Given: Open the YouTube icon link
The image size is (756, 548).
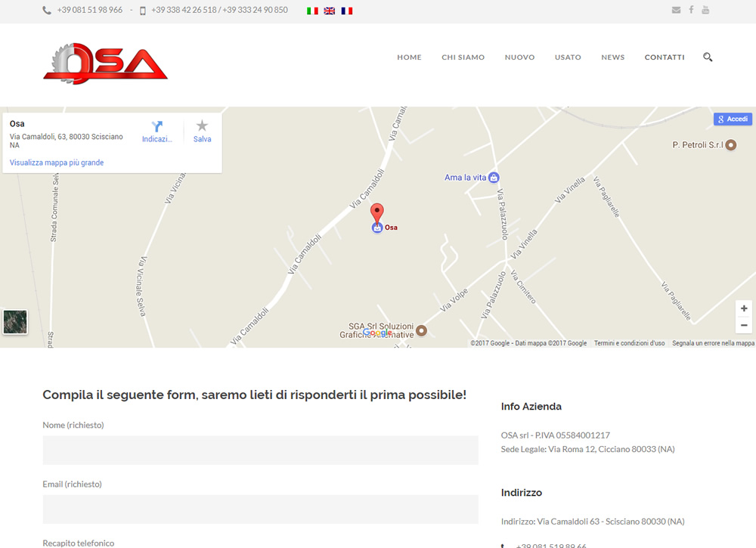Looking at the screenshot, I should 705,10.
